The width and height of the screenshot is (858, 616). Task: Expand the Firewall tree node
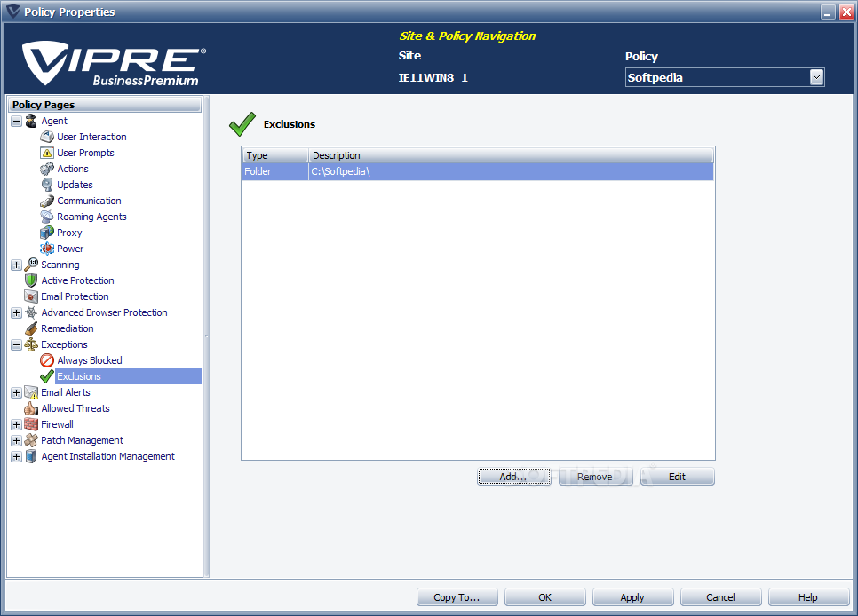16,424
